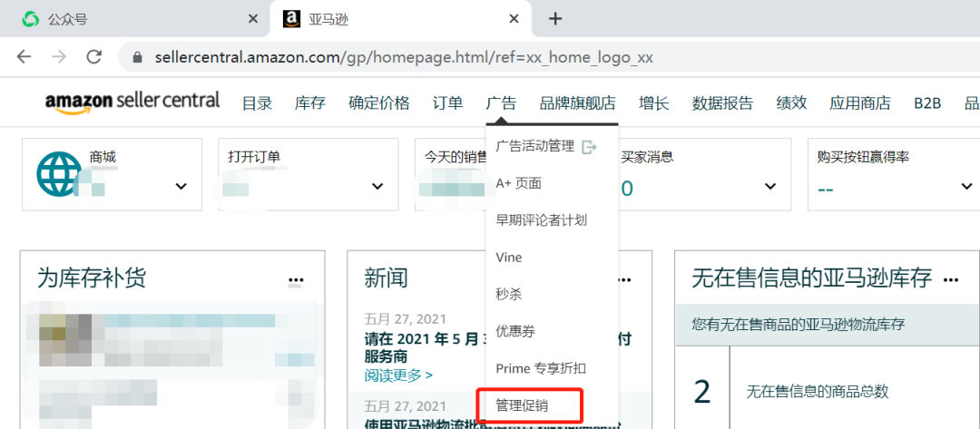The image size is (980, 429).
Task: Click the 新闻 panel heading
Action: (386, 278)
